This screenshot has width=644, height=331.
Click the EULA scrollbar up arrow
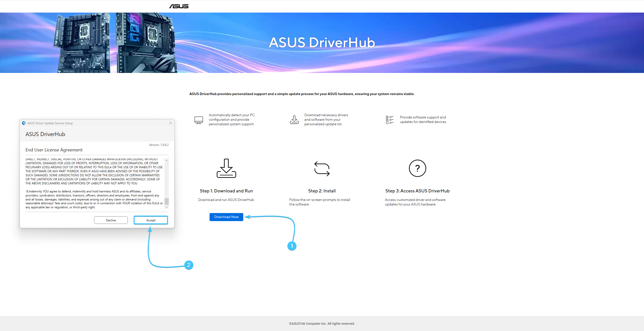(167, 160)
